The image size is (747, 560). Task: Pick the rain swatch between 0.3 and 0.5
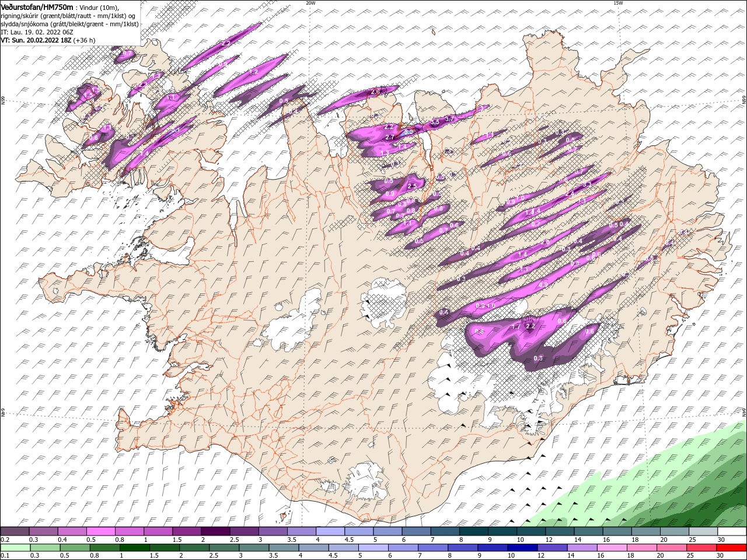[x=45, y=547]
